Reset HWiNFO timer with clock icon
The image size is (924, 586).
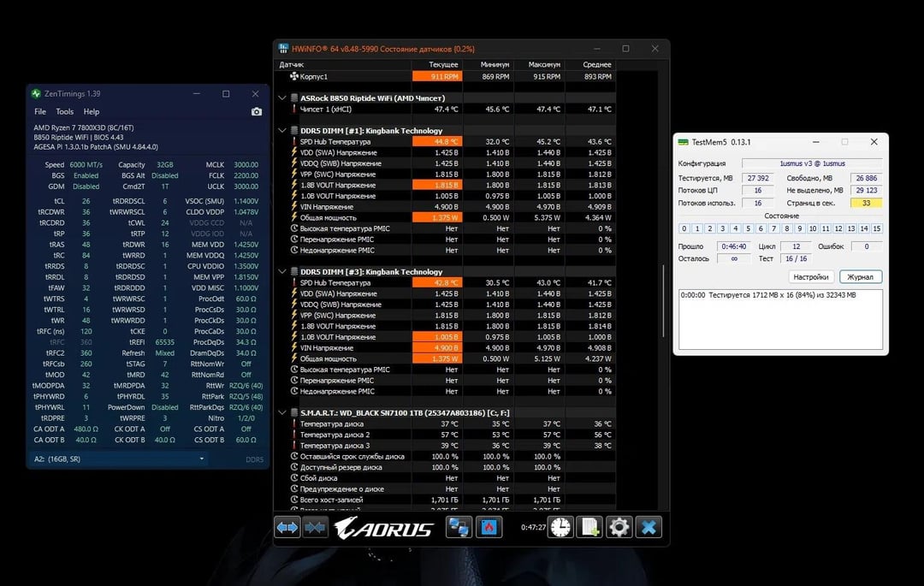(560, 527)
